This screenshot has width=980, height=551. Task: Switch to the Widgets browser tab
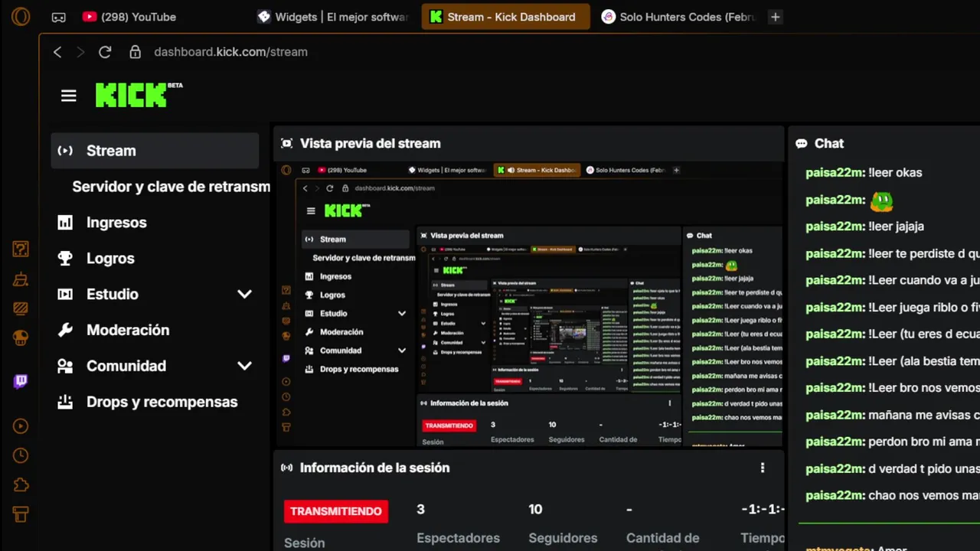pyautogui.click(x=333, y=17)
